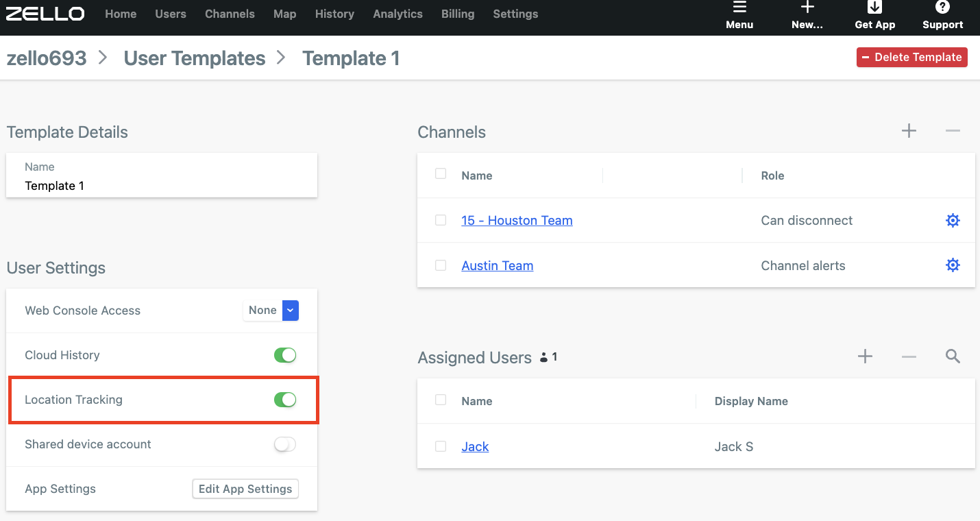Click the Channels minus remove icon
980x521 pixels.
[x=953, y=131]
